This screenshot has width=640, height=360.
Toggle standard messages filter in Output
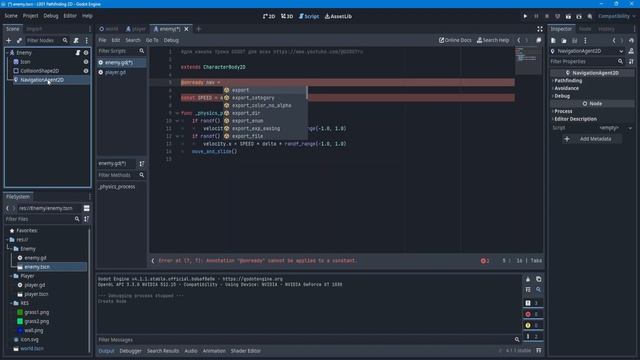[533, 303]
